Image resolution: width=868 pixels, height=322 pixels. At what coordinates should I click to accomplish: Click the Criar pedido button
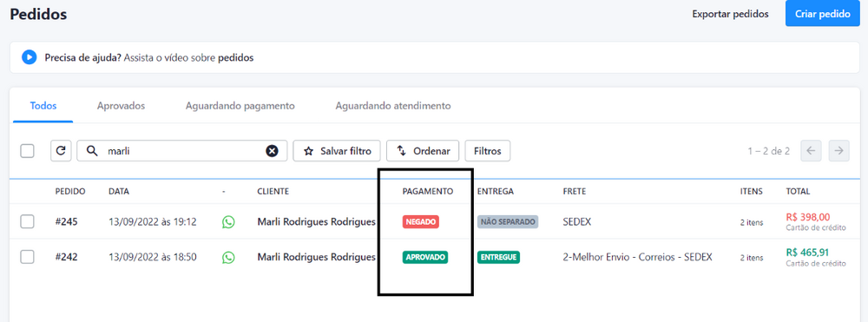click(823, 14)
